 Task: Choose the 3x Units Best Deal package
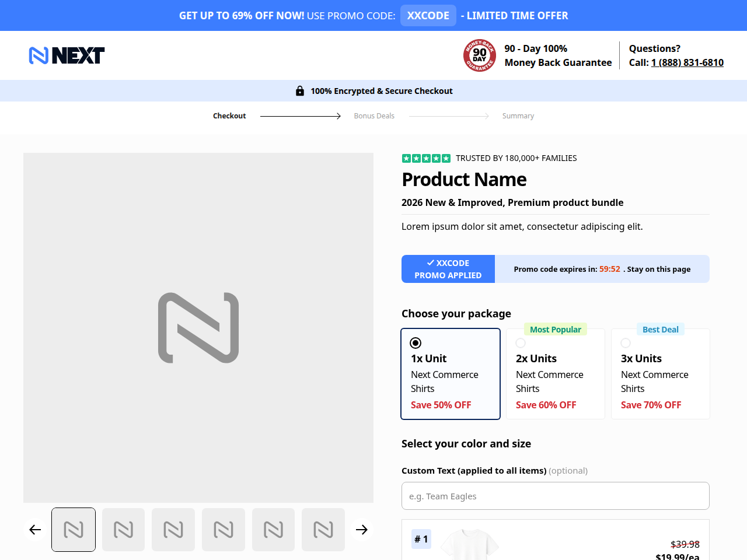click(661, 374)
